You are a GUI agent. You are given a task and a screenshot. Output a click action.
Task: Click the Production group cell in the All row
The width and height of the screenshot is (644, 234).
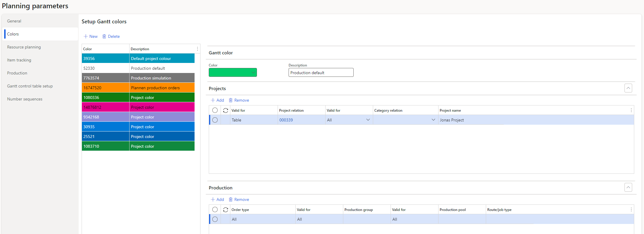click(x=367, y=219)
